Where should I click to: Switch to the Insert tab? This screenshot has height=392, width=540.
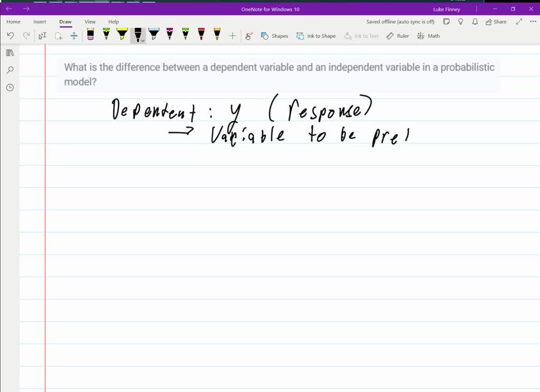coord(40,22)
